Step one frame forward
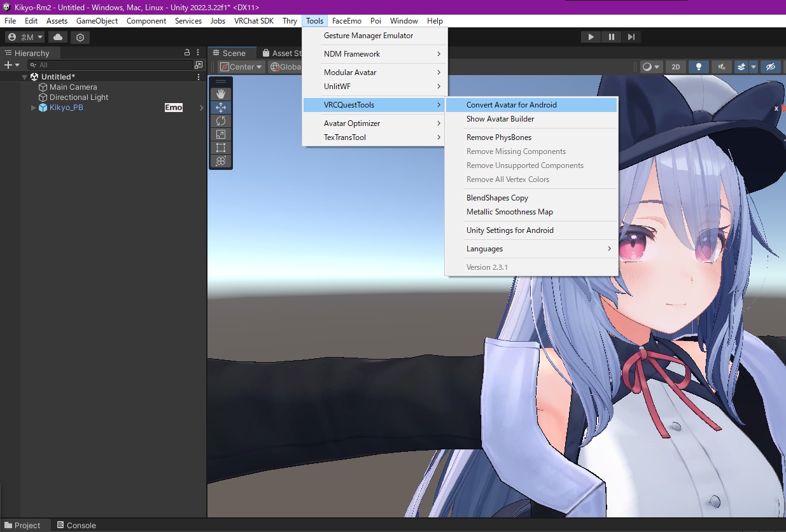 coord(631,37)
